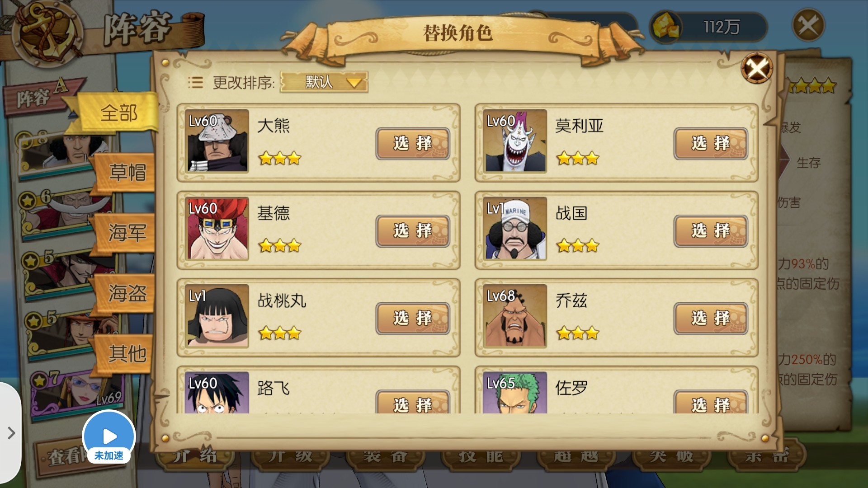Close the 替换角色 dialog
This screenshot has height=488, width=868.
(756, 68)
